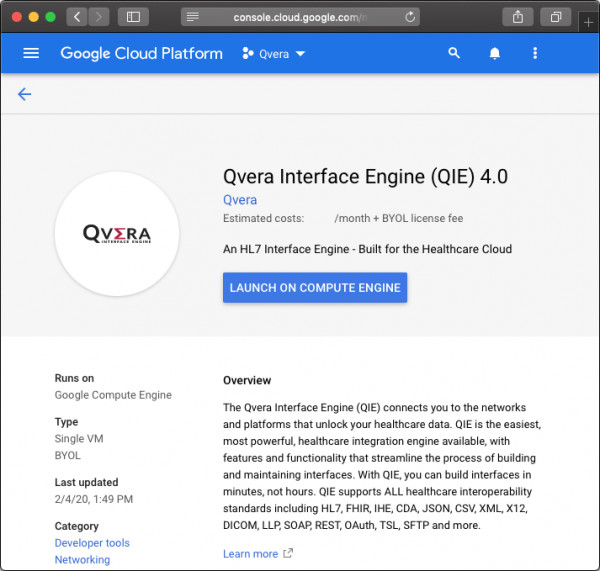The height and width of the screenshot is (571, 600).
Task: Close the Safari window
Action: point(16,17)
